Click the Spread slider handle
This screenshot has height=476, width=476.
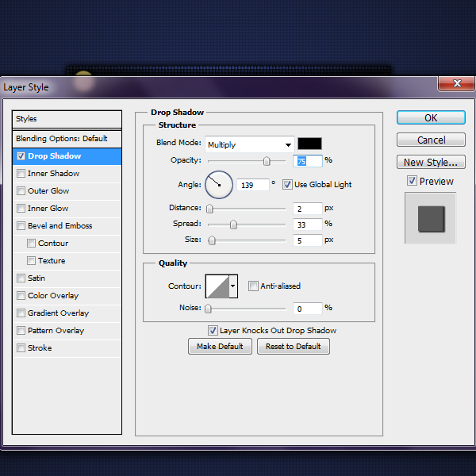coord(233,225)
